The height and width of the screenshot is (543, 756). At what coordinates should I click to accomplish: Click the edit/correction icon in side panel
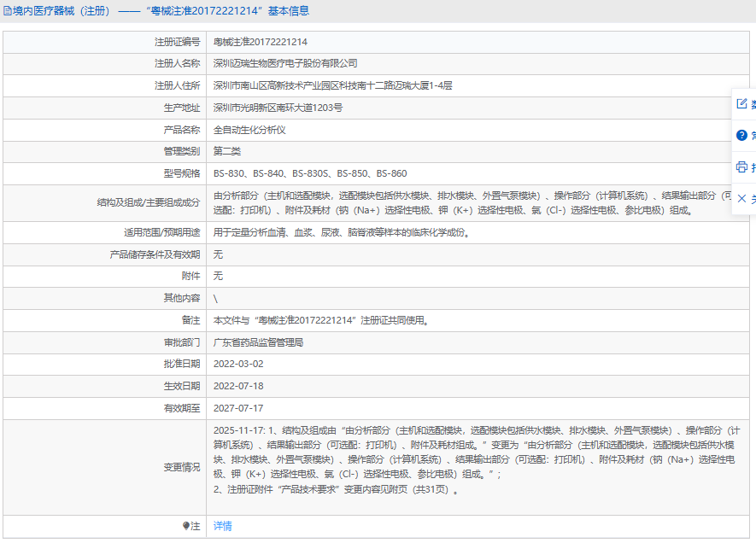[741, 104]
